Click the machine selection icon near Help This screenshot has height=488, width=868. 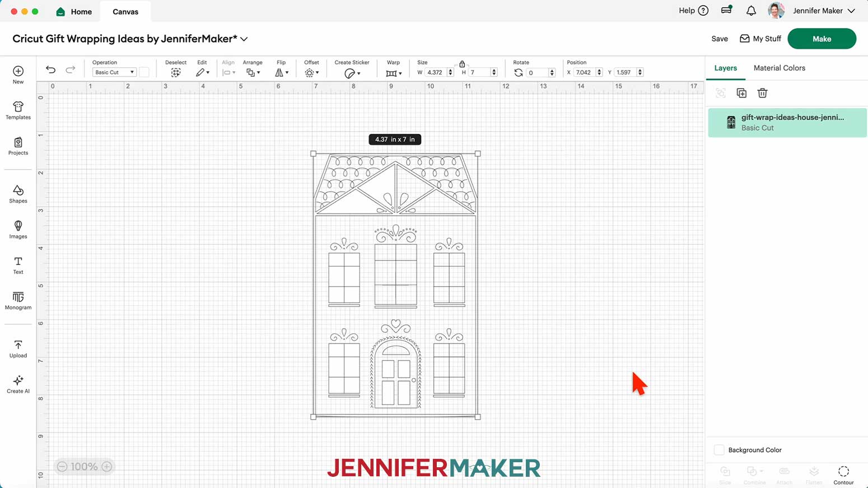tap(726, 10)
